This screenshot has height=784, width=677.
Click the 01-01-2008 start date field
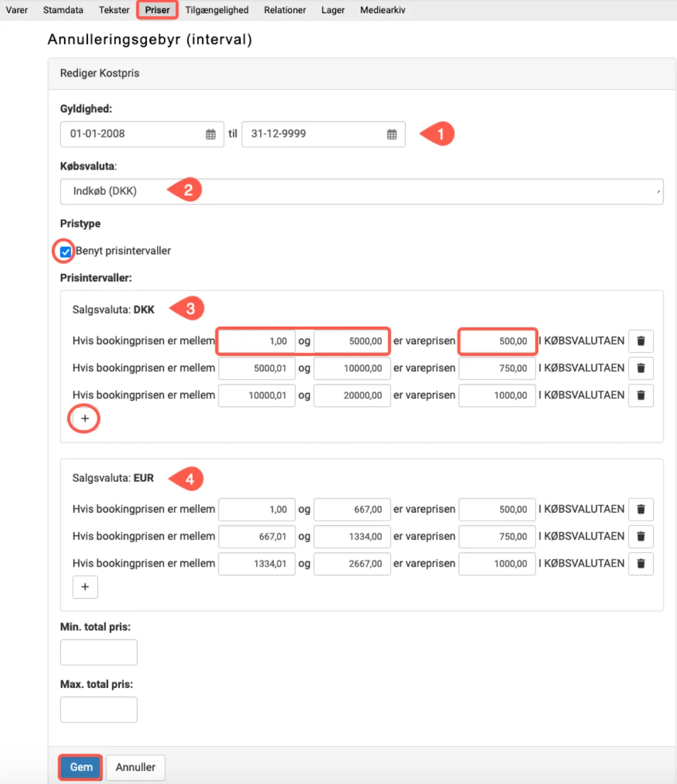pyautogui.click(x=132, y=134)
